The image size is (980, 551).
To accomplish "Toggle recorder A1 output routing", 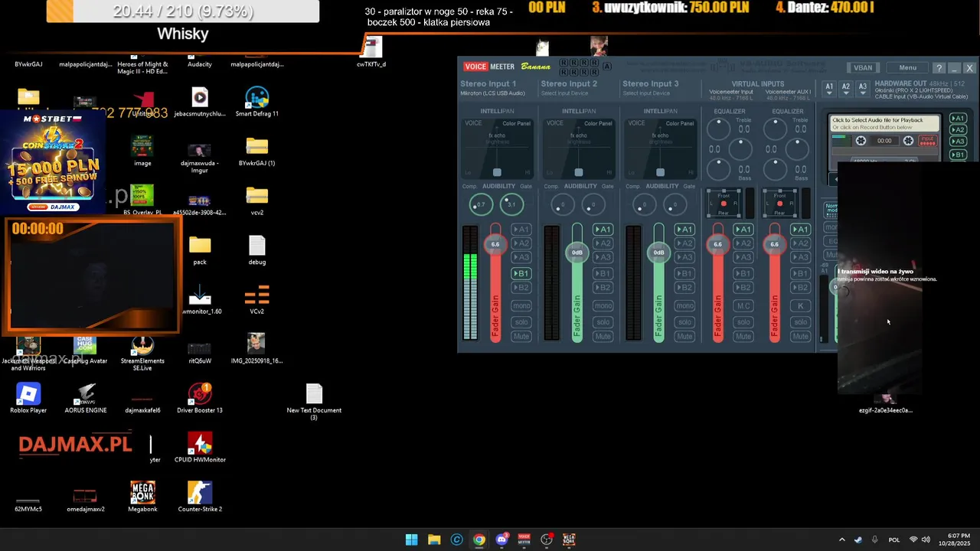I will click(x=958, y=119).
